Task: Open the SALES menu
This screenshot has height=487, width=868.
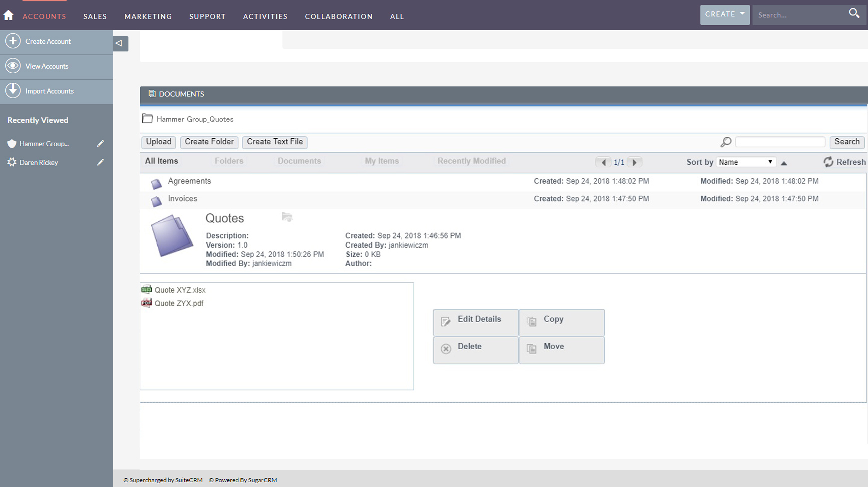Action: [95, 16]
